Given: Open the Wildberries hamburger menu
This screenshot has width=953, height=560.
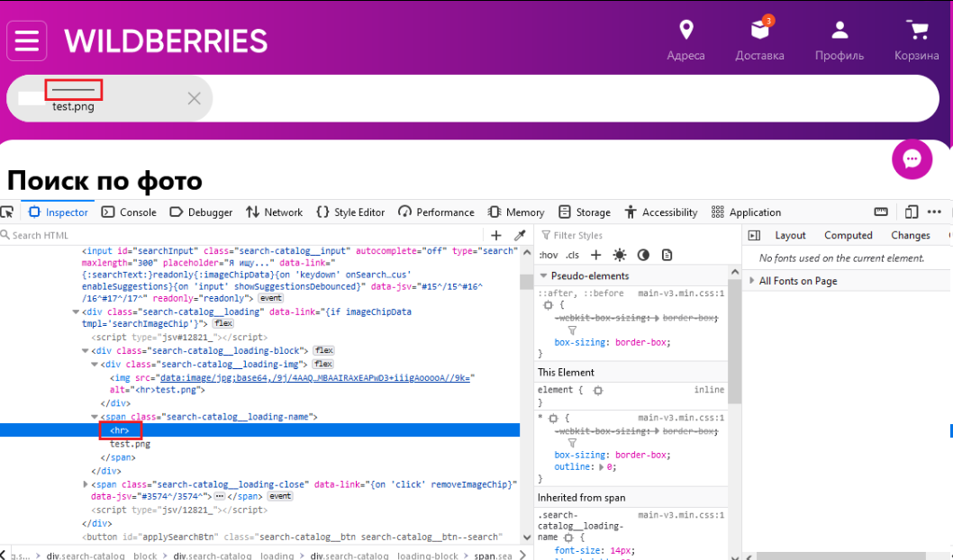Looking at the screenshot, I should point(27,41).
